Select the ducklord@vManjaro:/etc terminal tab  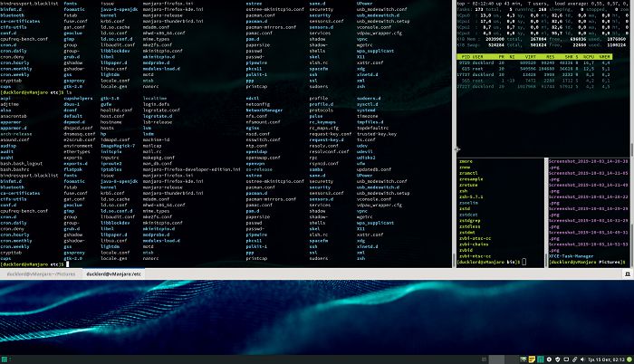[x=113, y=274]
